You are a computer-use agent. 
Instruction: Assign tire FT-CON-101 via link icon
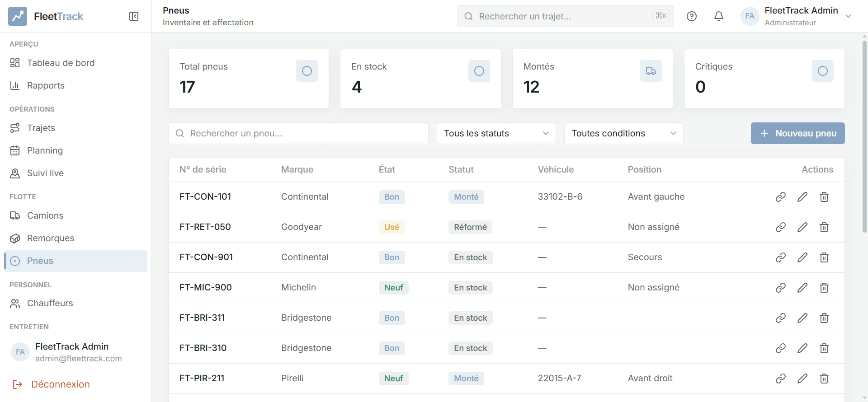(x=781, y=197)
